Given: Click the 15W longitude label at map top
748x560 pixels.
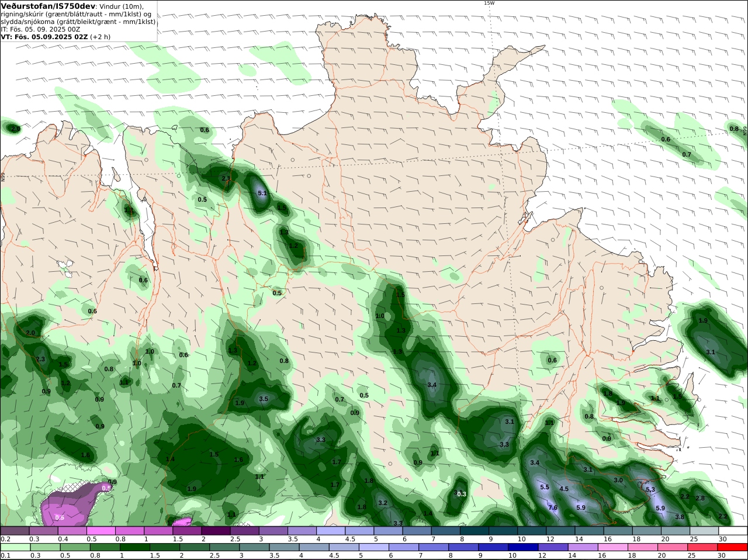Looking at the screenshot, I should (489, 3).
